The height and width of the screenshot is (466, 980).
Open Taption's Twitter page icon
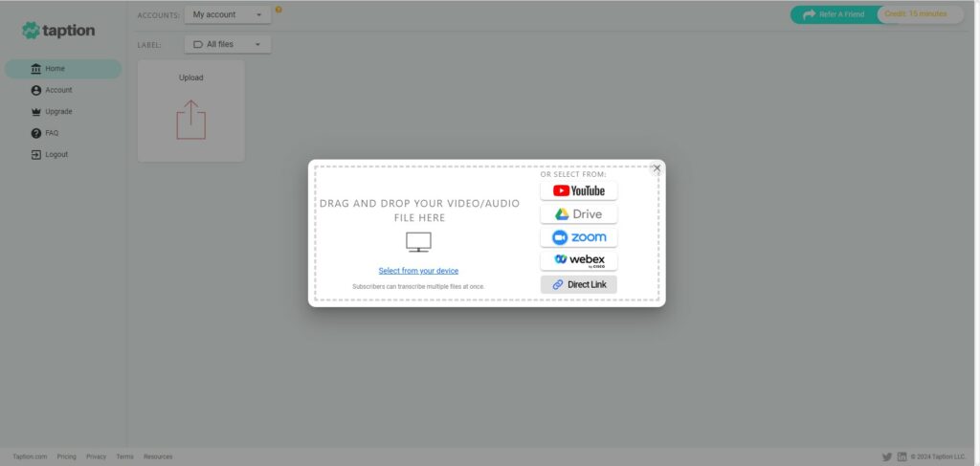pos(887,456)
